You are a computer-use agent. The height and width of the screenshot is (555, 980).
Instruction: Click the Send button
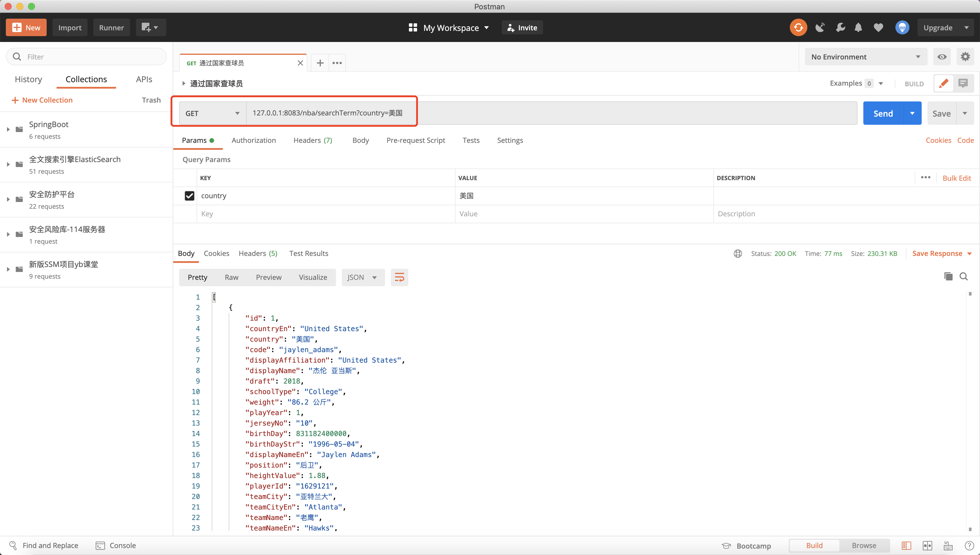[883, 113]
